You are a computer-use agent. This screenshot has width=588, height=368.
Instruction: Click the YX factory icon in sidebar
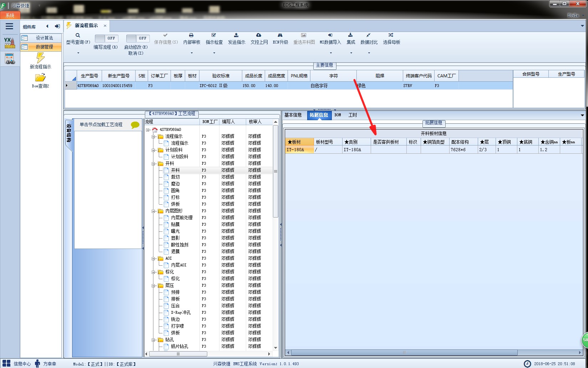(10, 43)
